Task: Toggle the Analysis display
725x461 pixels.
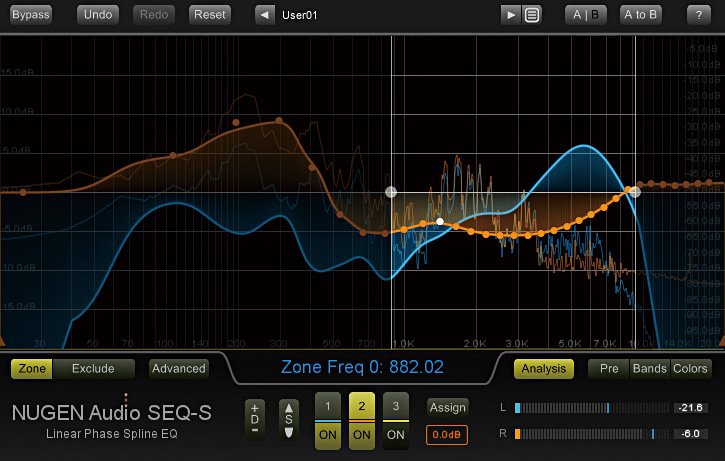Action: coord(544,369)
